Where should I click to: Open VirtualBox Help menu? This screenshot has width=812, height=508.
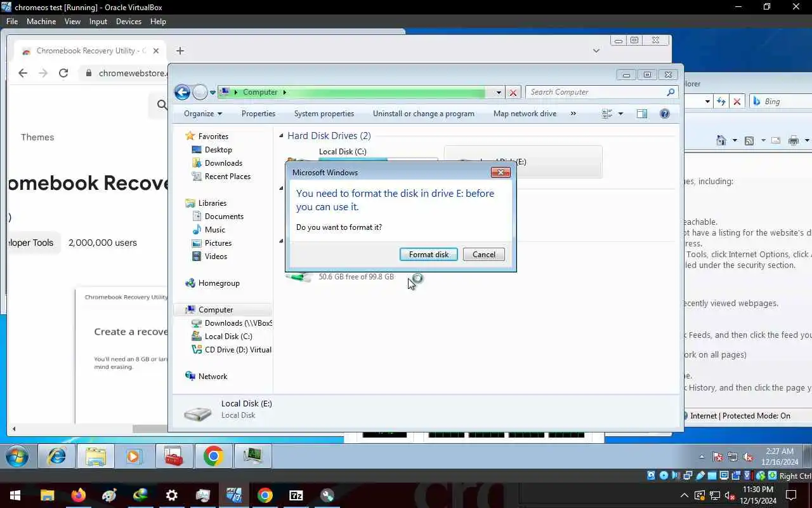tap(158, 21)
